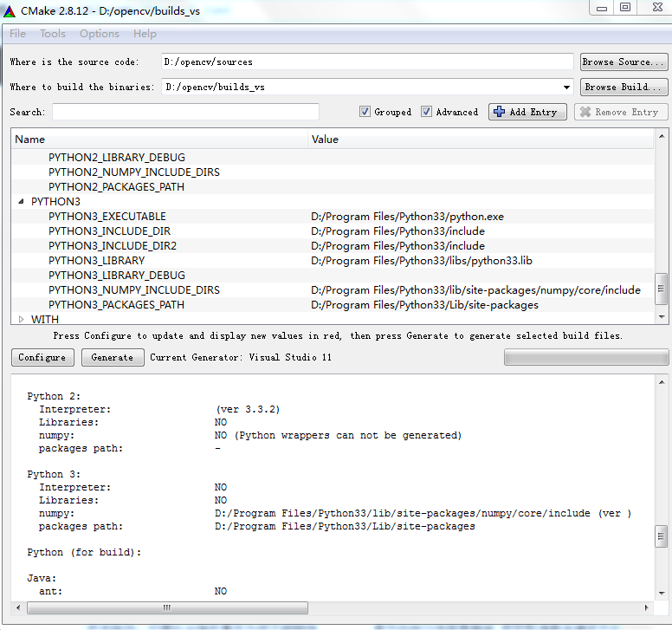Open the Tools menu
Viewport: 672px width, 630px height.
(x=53, y=34)
